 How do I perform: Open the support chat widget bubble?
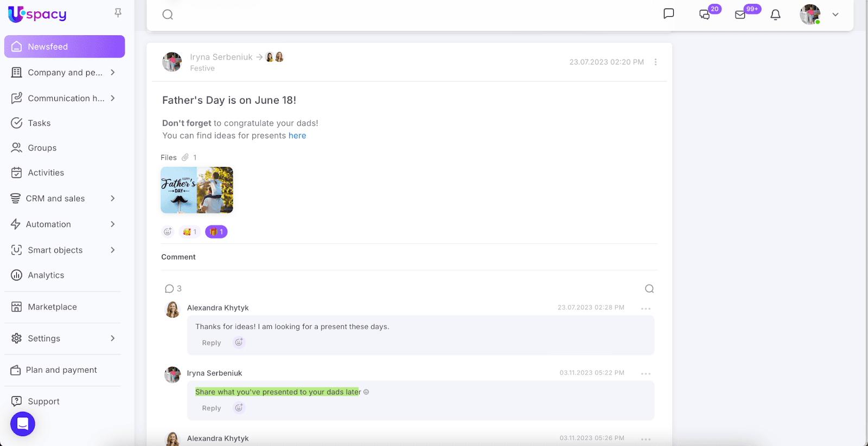click(x=23, y=424)
